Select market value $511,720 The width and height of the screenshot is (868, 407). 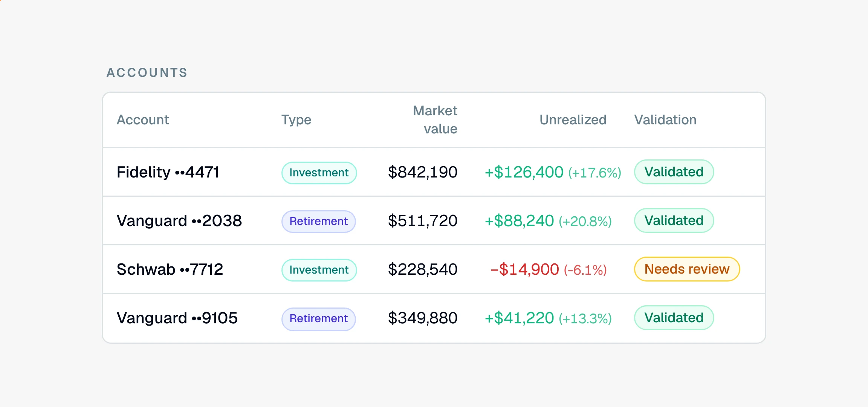pyautogui.click(x=423, y=221)
